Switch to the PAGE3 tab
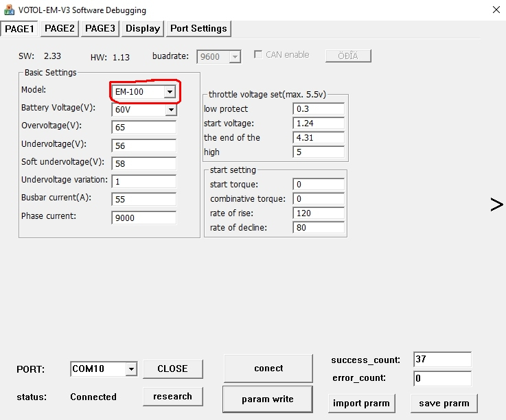Screen dimensions: 506x420 pos(100,28)
